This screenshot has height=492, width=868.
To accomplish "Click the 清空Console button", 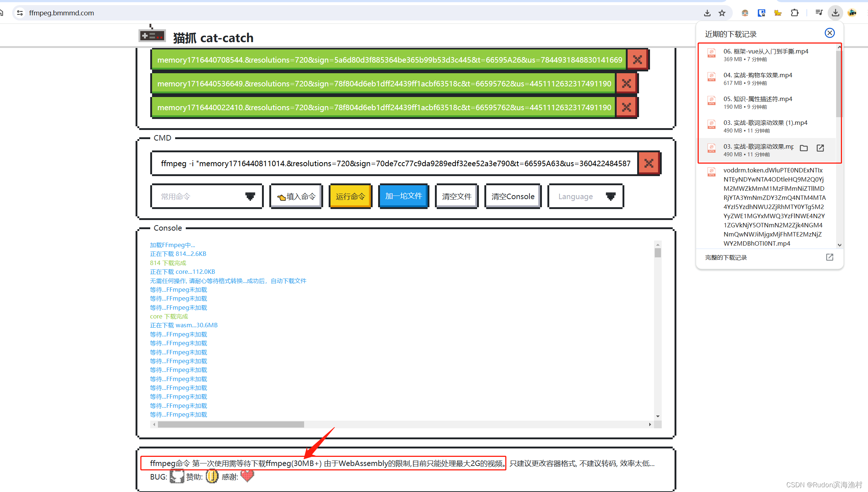I will [513, 197].
